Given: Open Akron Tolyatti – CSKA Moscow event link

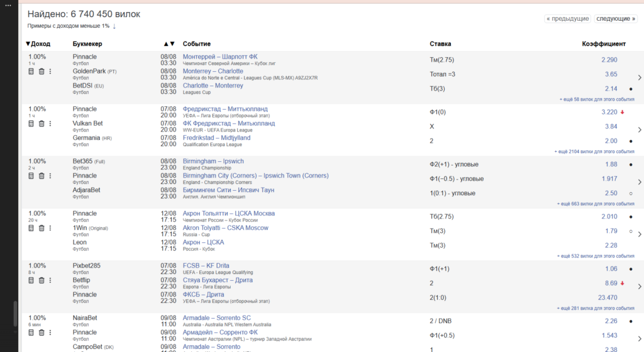Looking at the screenshot, I should coord(226,228).
